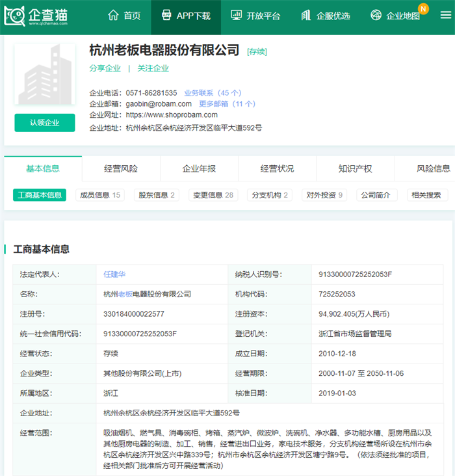Image resolution: width=455 pixels, height=476 pixels.
Task: Click phone number 0571-86281535
Action: click(x=151, y=93)
